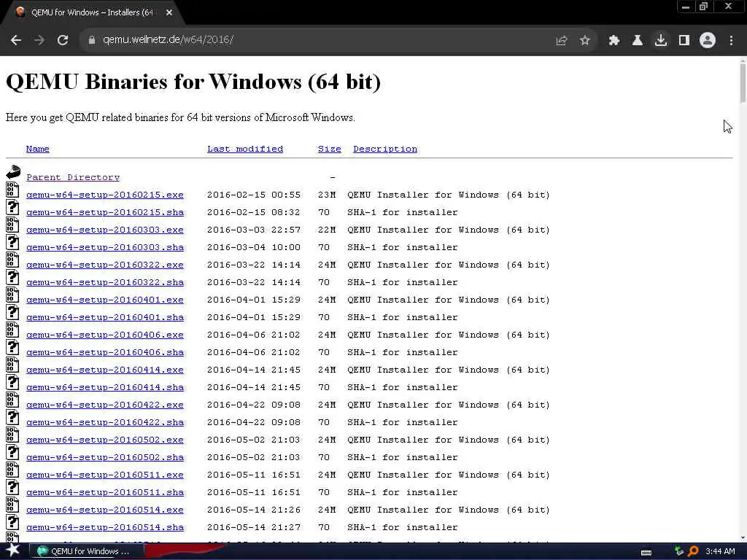The width and height of the screenshot is (747, 560).
Task: Open qemu-w64-setup-20160322.sha file
Action: pyautogui.click(x=105, y=282)
